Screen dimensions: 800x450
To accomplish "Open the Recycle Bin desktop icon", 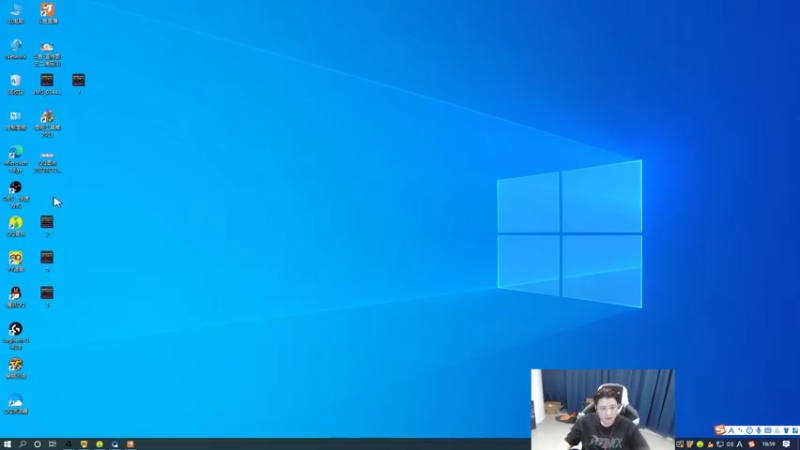I will (x=16, y=85).
